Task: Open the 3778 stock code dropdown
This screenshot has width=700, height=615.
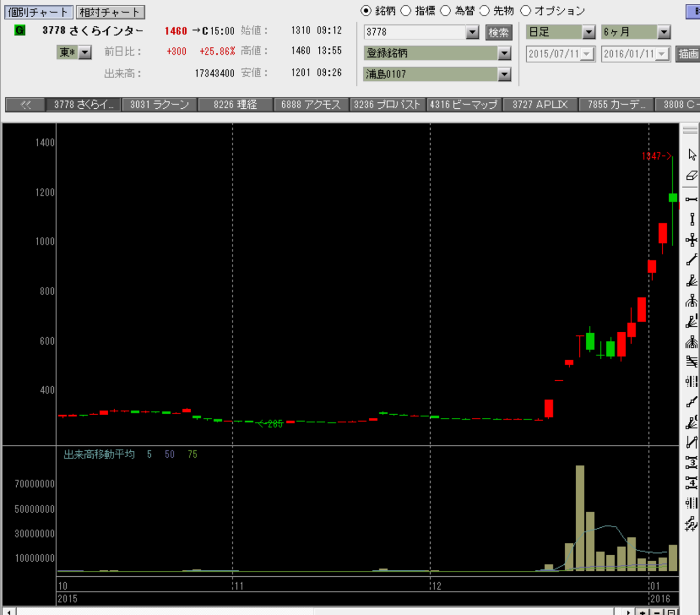Action: tap(472, 32)
